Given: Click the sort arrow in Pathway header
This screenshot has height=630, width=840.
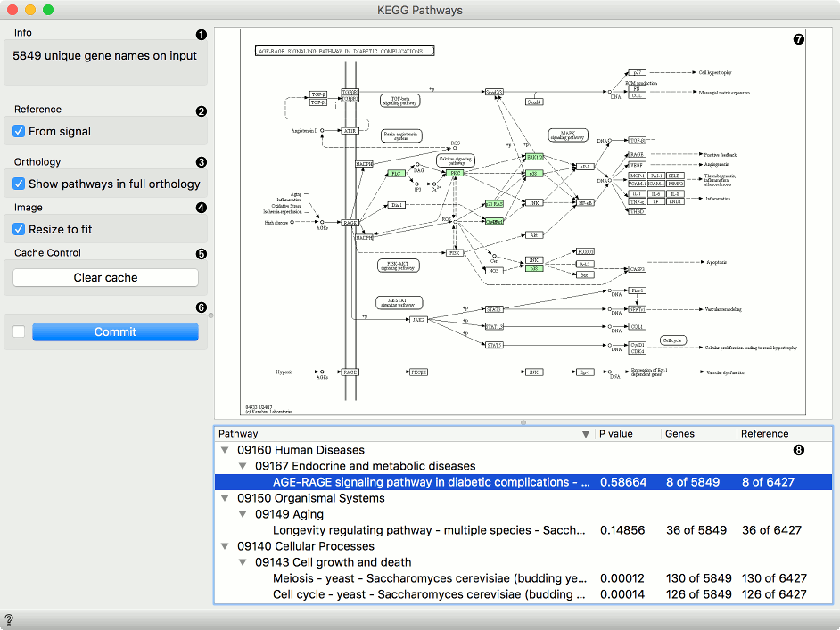Looking at the screenshot, I should pyautogui.click(x=586, y=434).
